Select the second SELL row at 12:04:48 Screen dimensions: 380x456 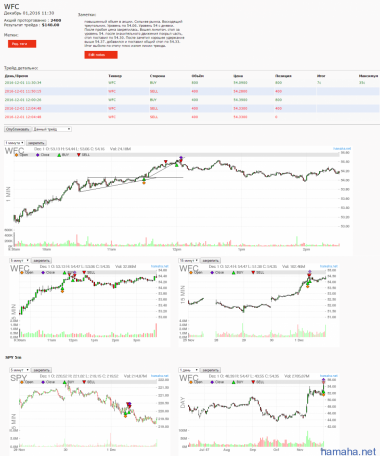click(192, 117)
